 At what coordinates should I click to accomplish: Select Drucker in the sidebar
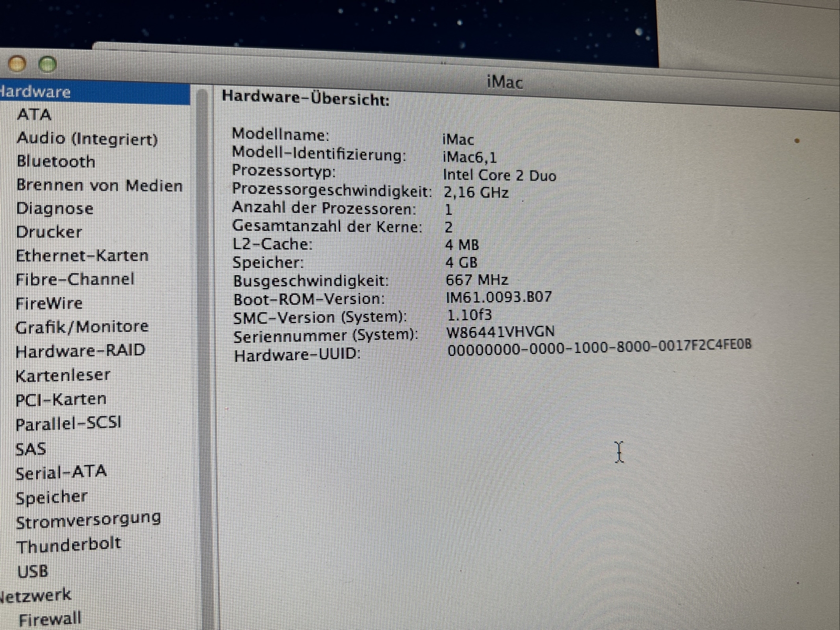pos(49,232)
